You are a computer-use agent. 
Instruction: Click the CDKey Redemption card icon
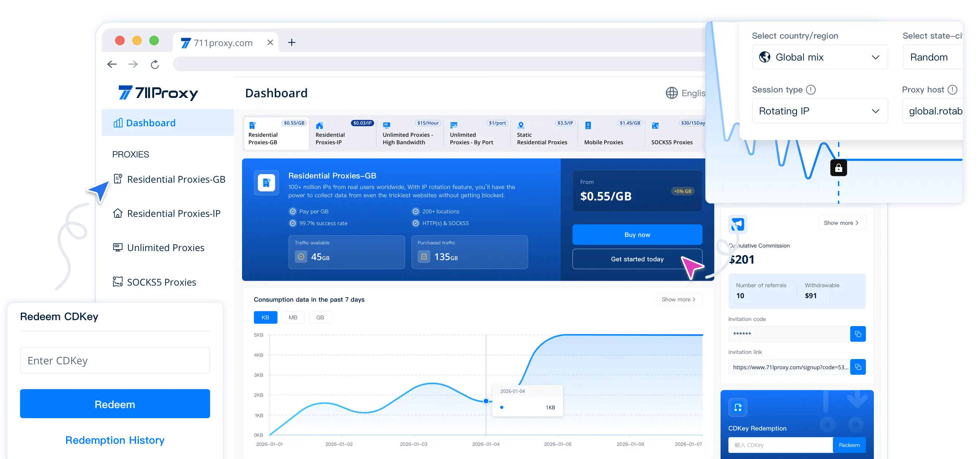[x=738, y=408]
